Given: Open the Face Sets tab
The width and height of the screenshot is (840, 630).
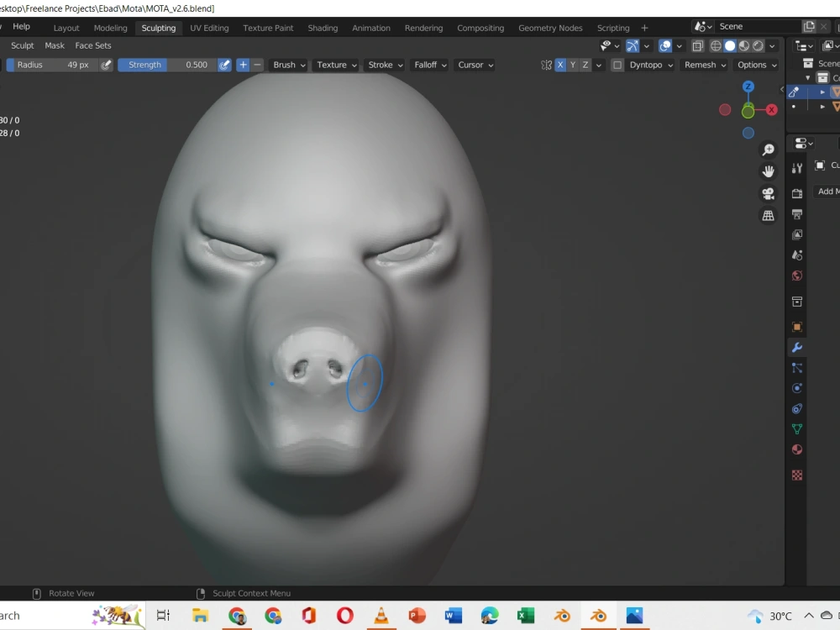Looking at the screenshot, I should (93, 45).
